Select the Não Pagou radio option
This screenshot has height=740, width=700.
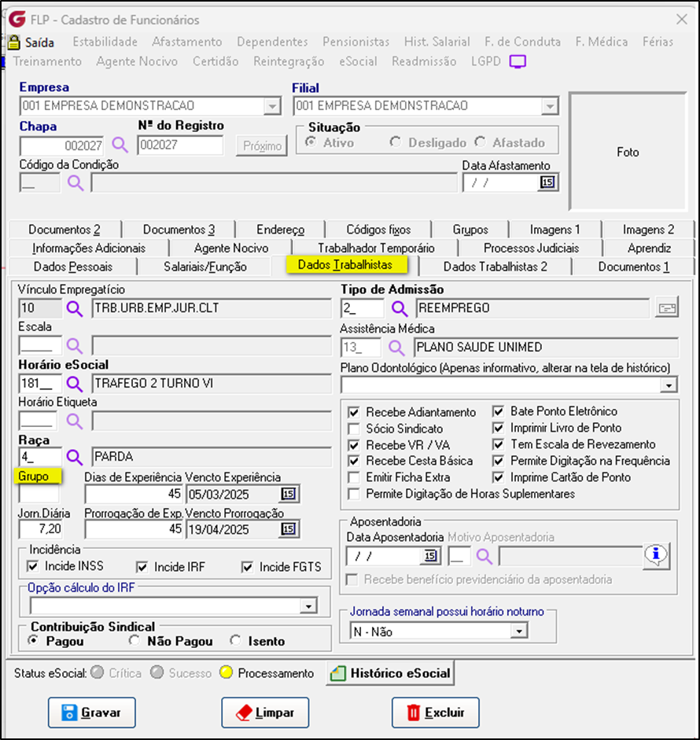click(x=134, y=641)
